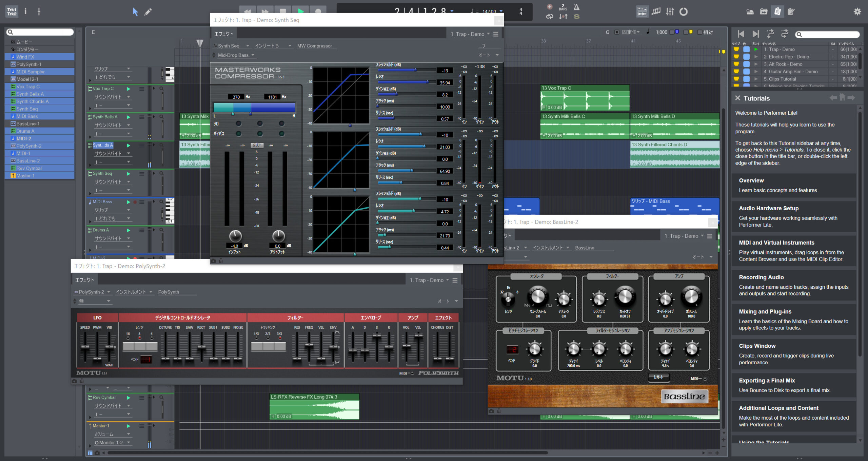Image resolution: width=868 pixels, height=461 pixels.
Task: Click skip to previous chunk button
Action: coord(741,34)
